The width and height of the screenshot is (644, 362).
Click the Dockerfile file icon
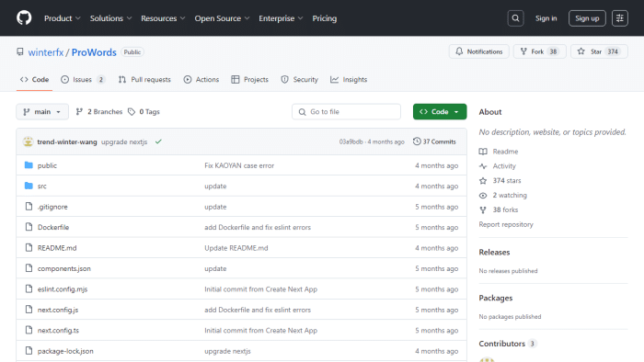pos(29,227)
